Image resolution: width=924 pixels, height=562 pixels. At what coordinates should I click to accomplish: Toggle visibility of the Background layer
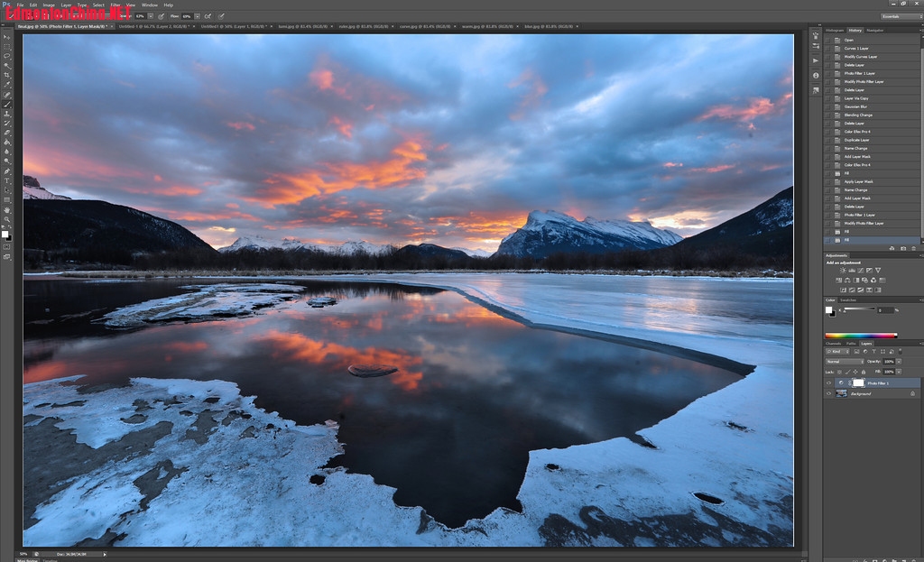[829, 393]
